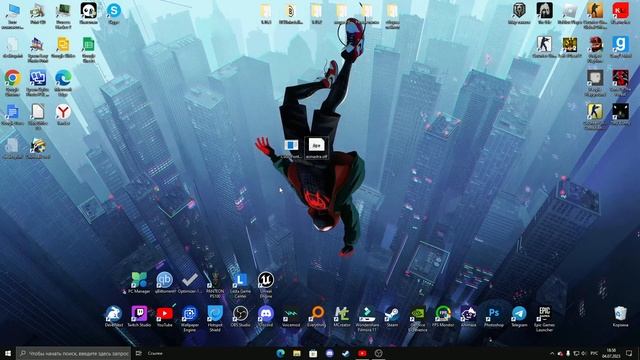Click the taskbar search box
This screenshot has width=640, height=360.
pos(74,353)
